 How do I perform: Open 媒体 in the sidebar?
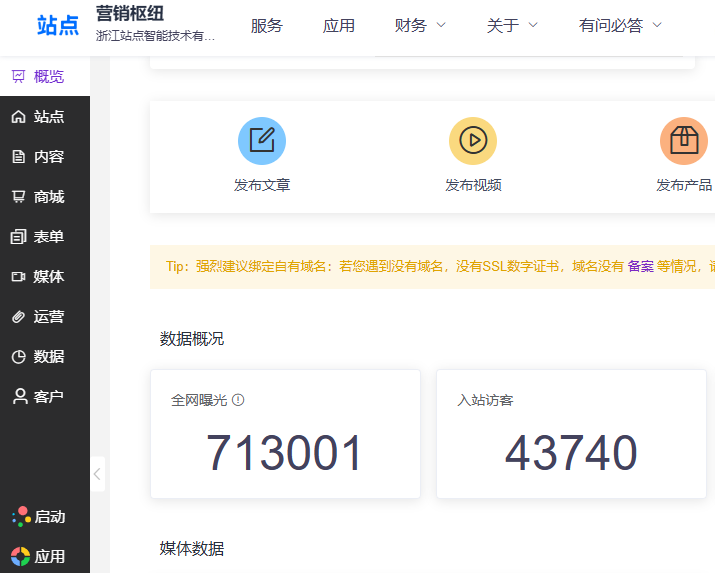45,277
